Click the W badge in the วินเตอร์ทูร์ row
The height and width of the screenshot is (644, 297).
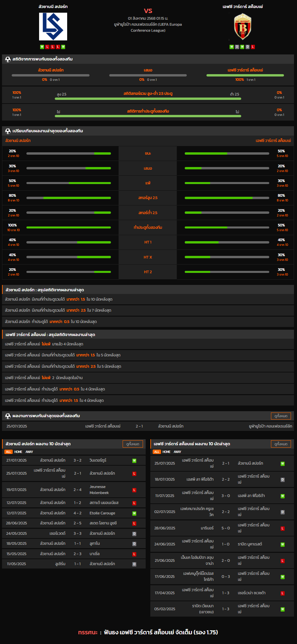tap(134, 461)
